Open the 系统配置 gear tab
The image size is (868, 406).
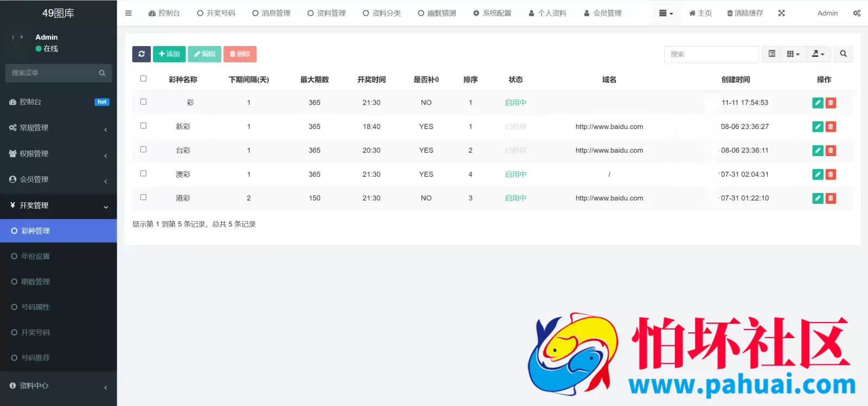pyautogui.click(x=492, y=13)
